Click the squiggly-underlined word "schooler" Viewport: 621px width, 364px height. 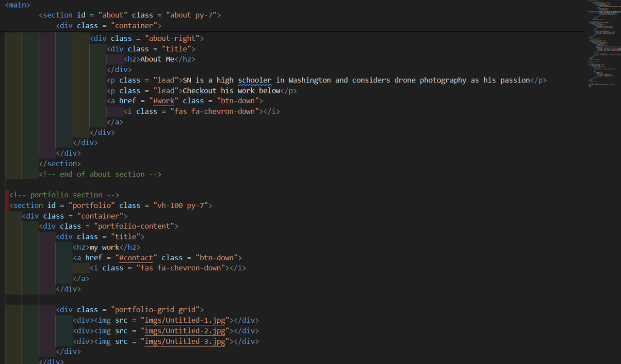(255, 80)
